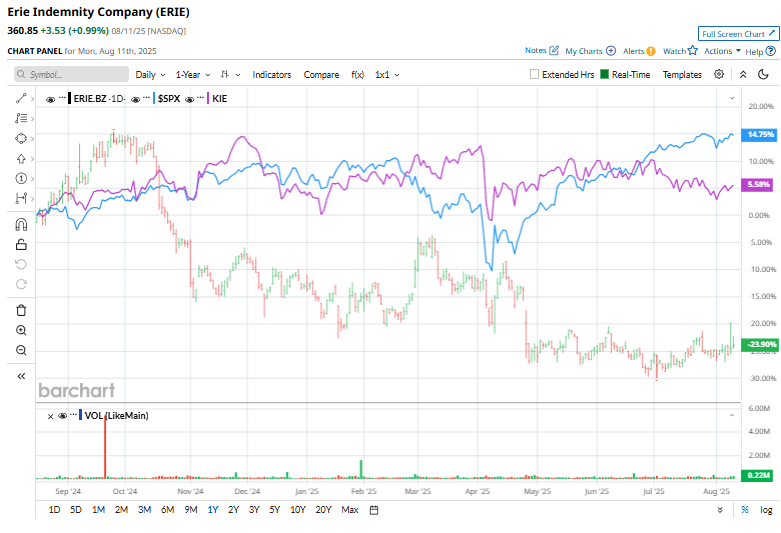
Task: Select the trend line drawing tool
Action: pos(21,99)
